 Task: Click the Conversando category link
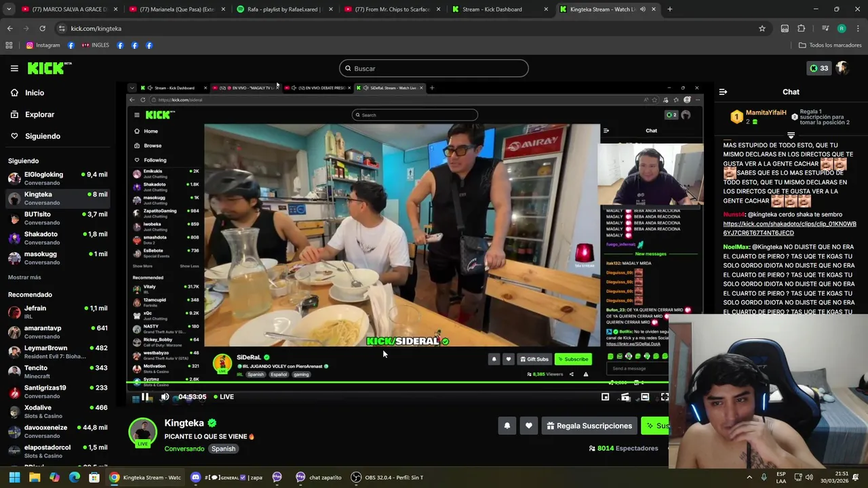[x=184, y=449]
